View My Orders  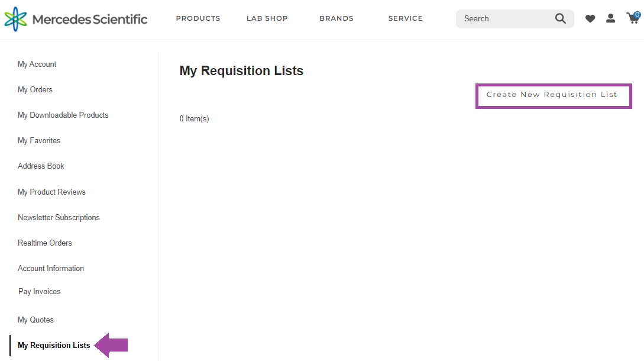click(34, 89)
